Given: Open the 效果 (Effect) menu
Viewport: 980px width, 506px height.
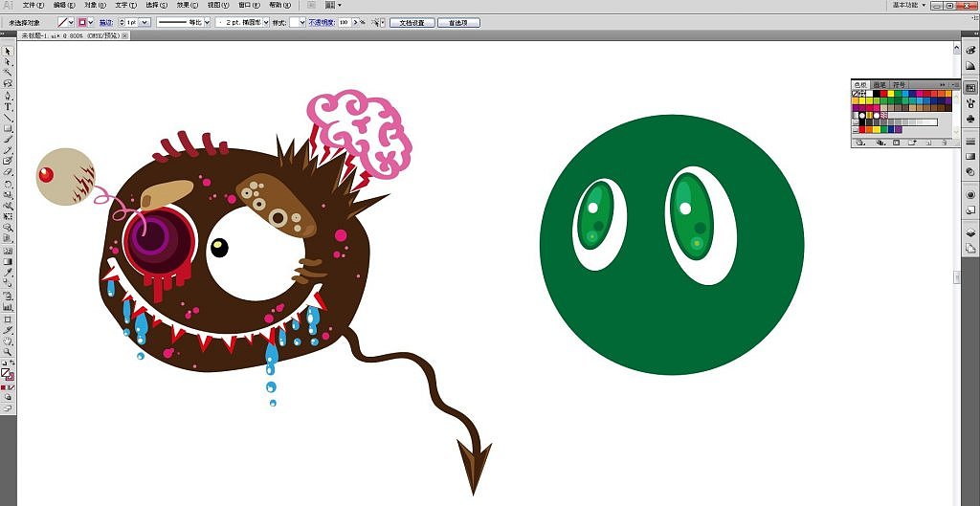Looking at the screenshot, I should (x=187, y=5).
